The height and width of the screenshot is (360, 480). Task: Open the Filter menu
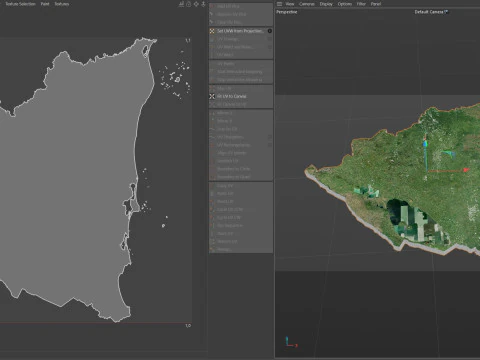click(361, 4)
